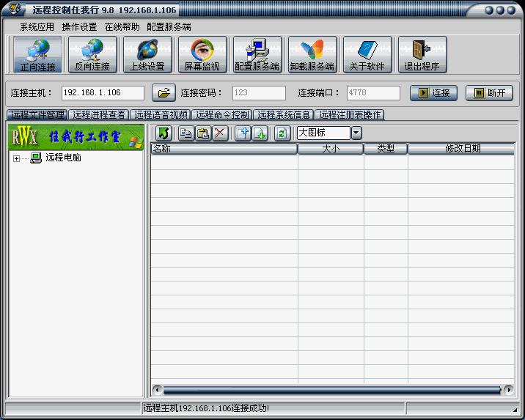Click the 正向连接 toolbar button
This screenshot has width=525, height=420.
coord(37,55)
